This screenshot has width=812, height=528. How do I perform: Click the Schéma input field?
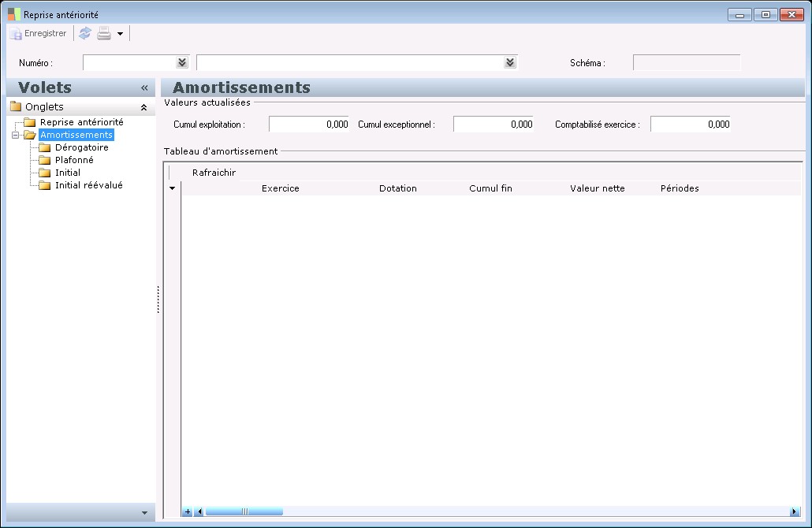point(686,62)
